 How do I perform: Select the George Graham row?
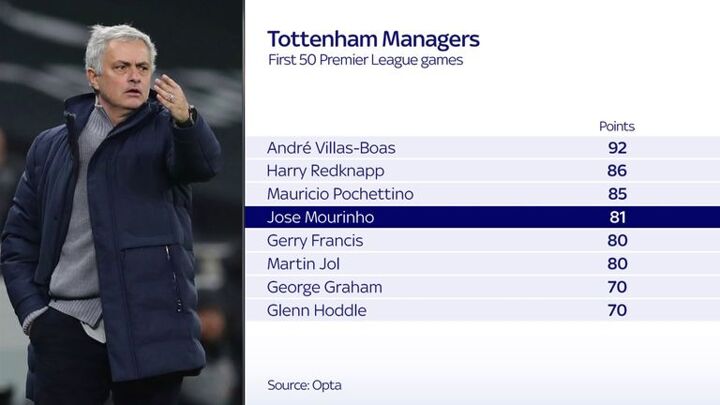[x=483, y=287]
